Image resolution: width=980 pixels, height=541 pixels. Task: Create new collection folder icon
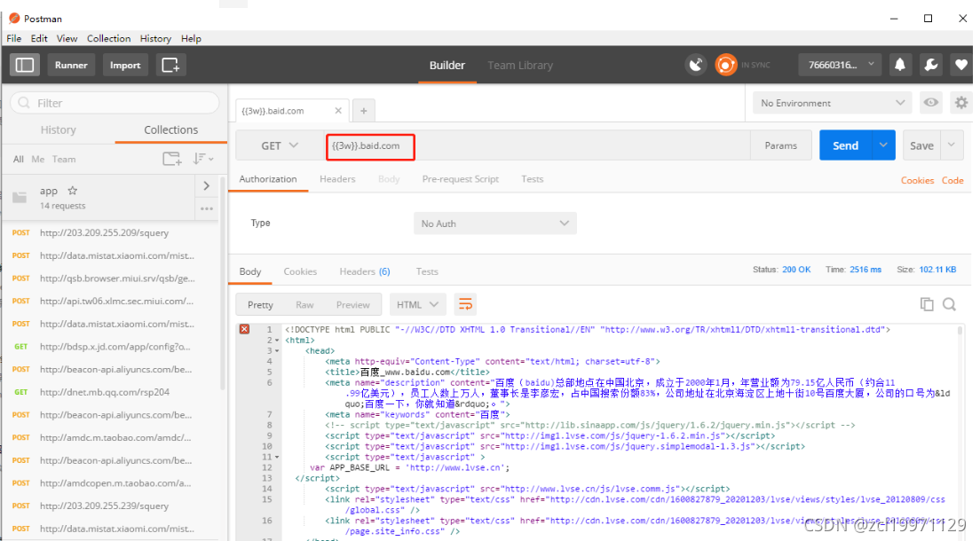point(172,159)
